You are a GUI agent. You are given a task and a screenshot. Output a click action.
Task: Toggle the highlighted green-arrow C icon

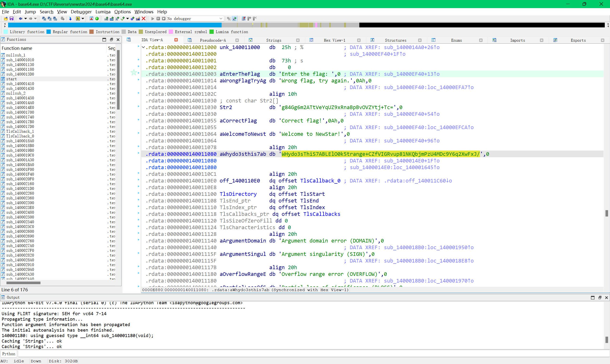pyautogui.click(x=234, y=19)
